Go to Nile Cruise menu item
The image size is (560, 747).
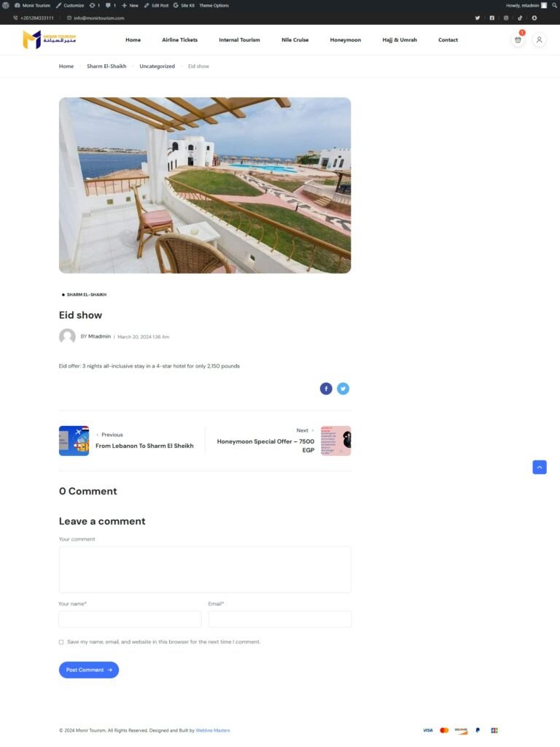coord(295,40)
